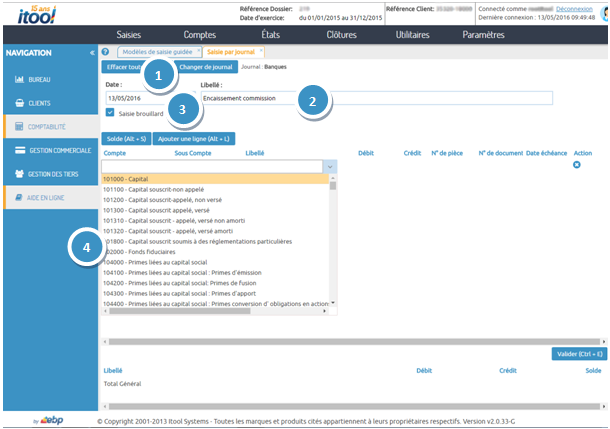Click the Changer de journal button
Screen dimensions: 610x429
(206, 67)
